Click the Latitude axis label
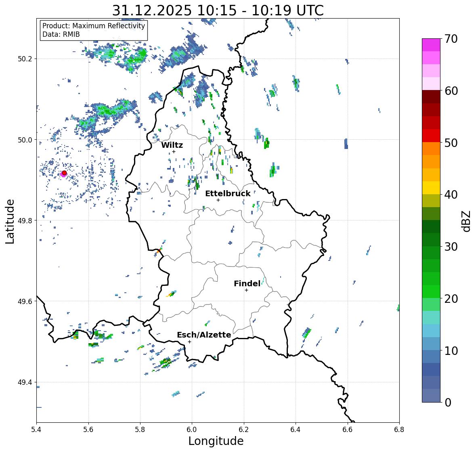This screenshot has height=451, width=476. click(10, 221)
